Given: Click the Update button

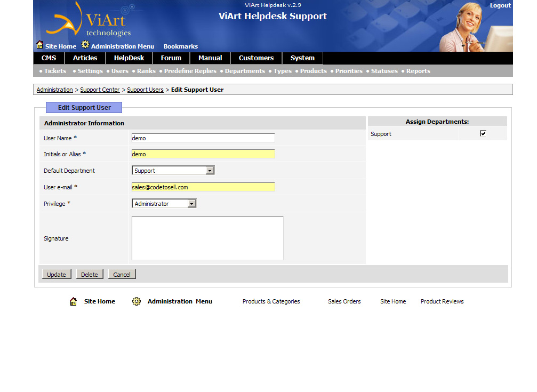Looking at the screenshot, I should point(57,274).
